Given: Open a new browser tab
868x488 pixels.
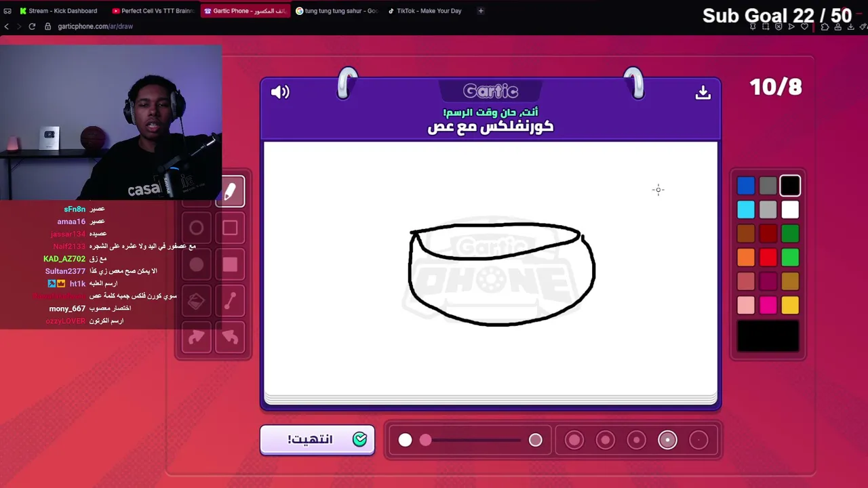Looking at the screenshot, I should tap(481, 11).
